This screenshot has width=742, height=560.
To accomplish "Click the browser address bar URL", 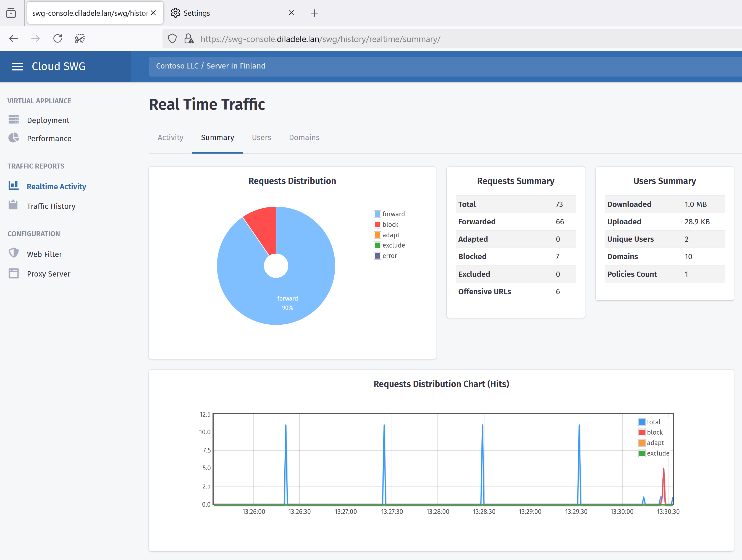I will pyautogui.click(x=320, y=39).
